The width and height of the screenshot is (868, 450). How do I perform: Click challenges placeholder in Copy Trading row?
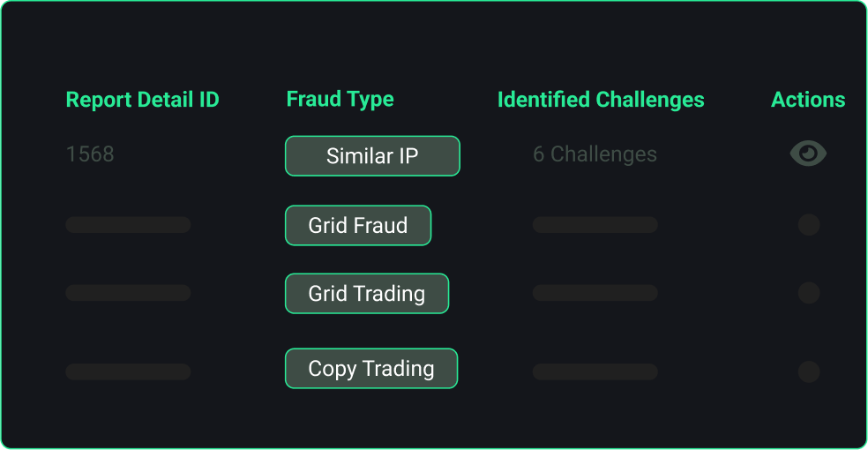tap(595, 371)
